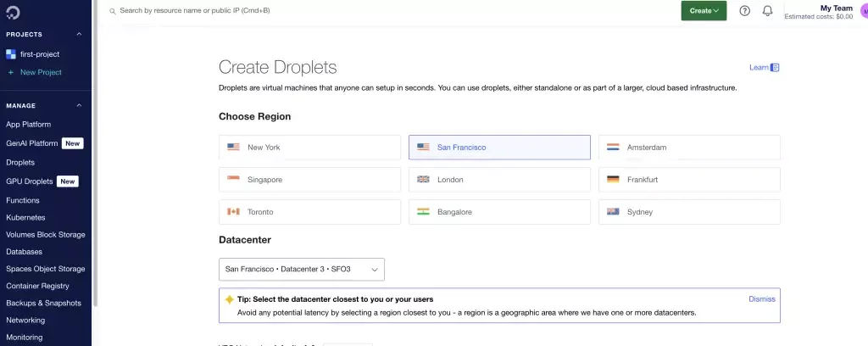Open Functions in sidebar
This screenshot has height=346, width=868.
click(x=23, y=200)
